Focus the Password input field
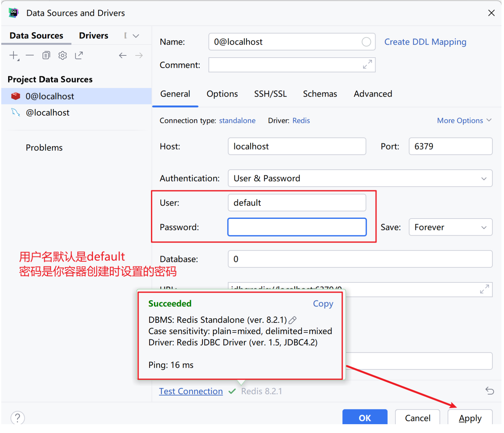 [297, 227]
